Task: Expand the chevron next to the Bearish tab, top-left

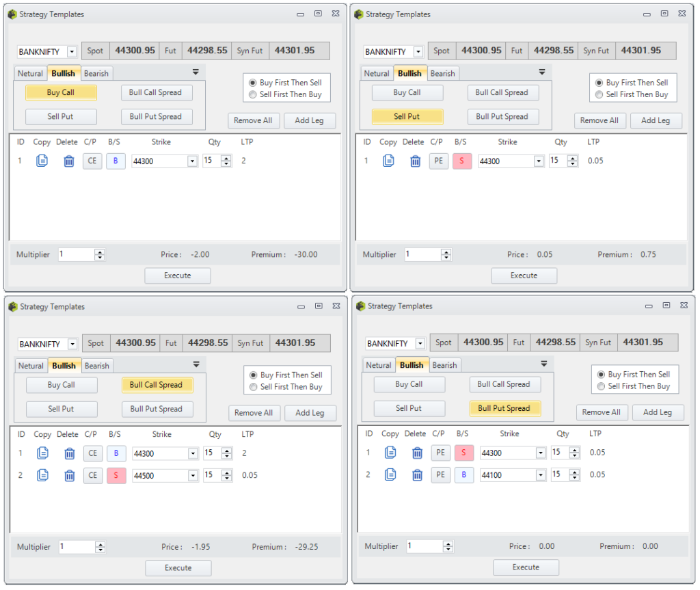Action: coord(196,71)
